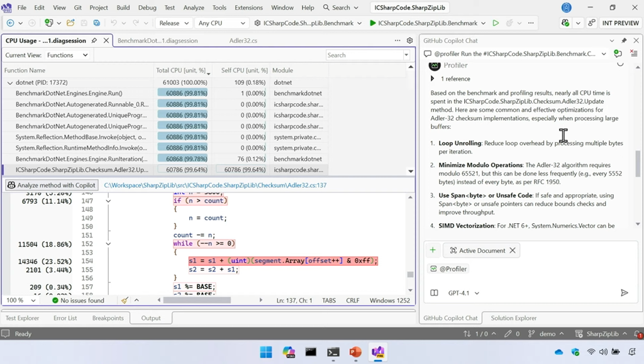The height and width of the screenshot is (364, 644).
Task: Pin the CPU Usage diagsession tab
Action: (x=94, y=40)
